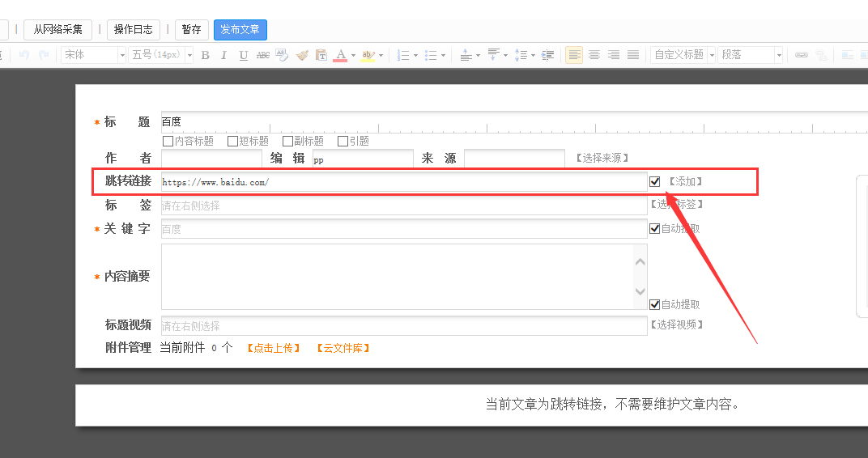Open the 宋体 font family dropdown
The width and height of the screenshot is (868, 458).
click(x=122, y=55)
